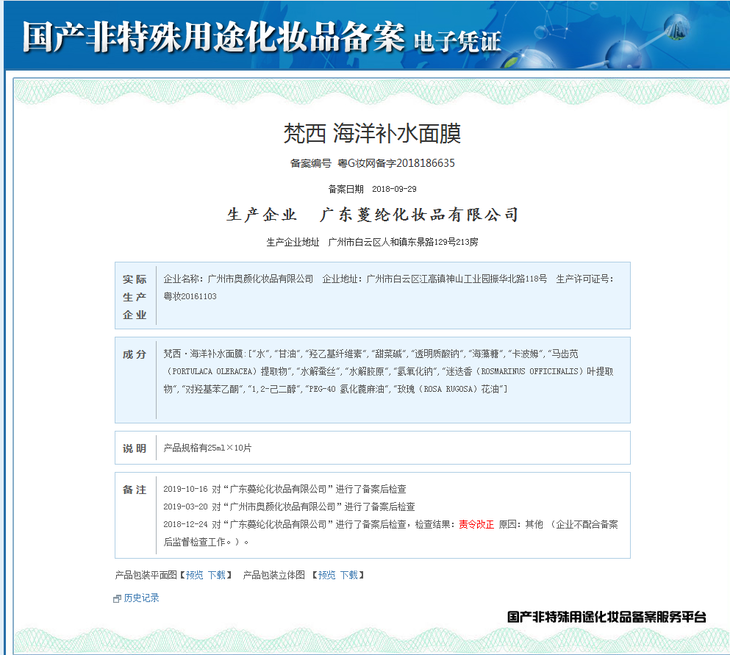The image size is (730, 655).
Task: Download the 产品包装平面图 file
Action: [x=216, y=575]
